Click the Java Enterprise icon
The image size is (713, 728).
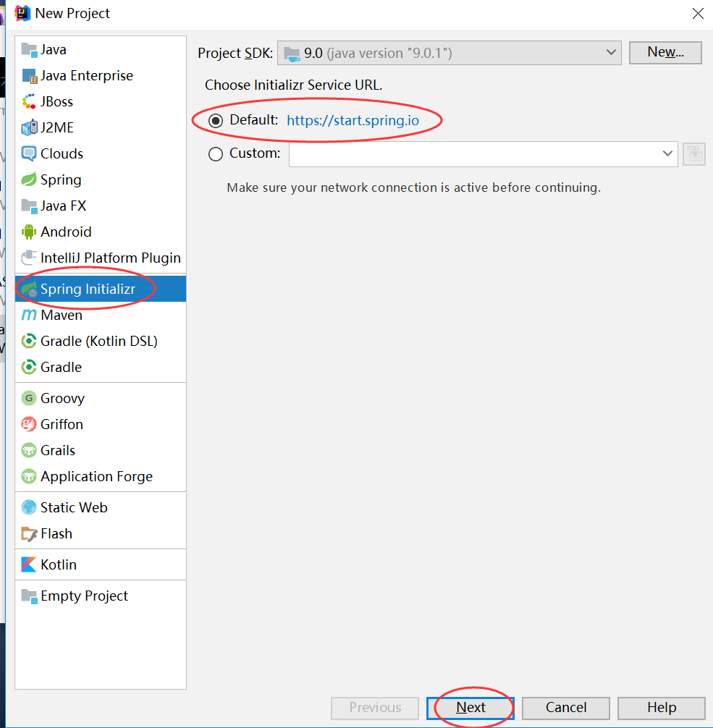point(29,76)
